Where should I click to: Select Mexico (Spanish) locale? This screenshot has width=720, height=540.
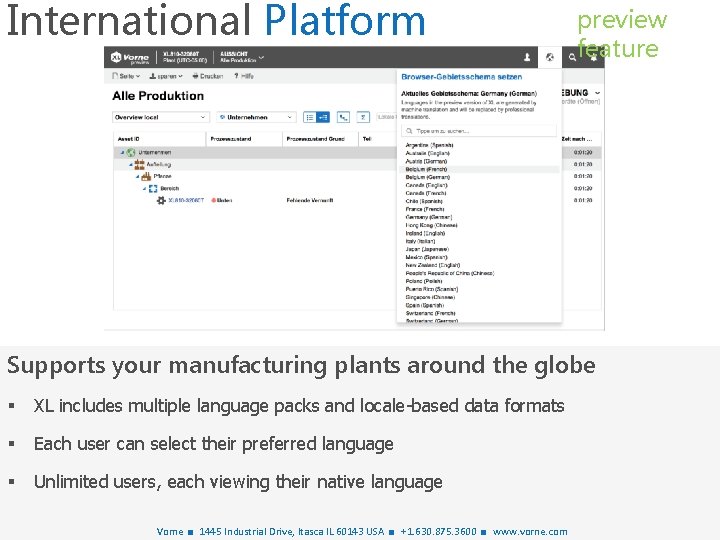(x=426, y=257)
